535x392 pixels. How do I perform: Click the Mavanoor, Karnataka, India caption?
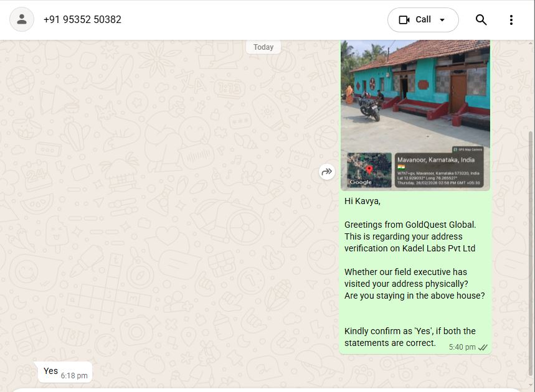[x=435, y=160]
